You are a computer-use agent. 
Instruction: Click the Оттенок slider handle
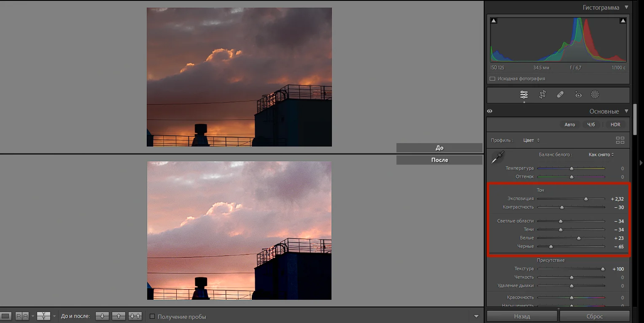571,177
